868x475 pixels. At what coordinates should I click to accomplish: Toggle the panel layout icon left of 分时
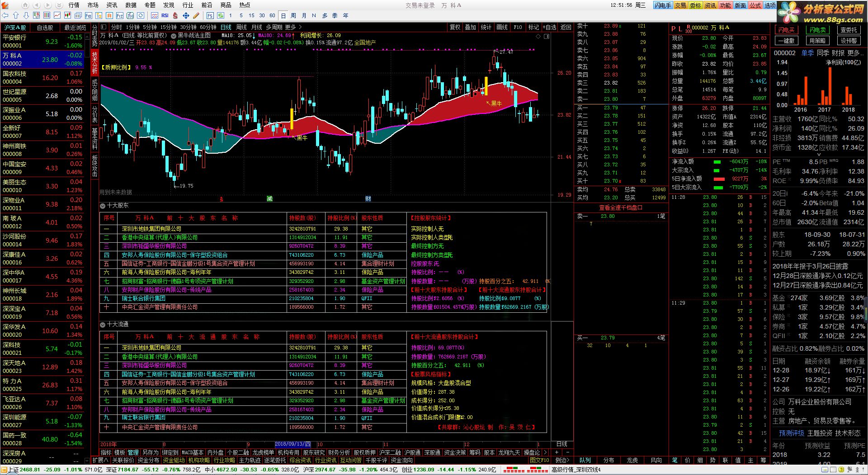104,27
